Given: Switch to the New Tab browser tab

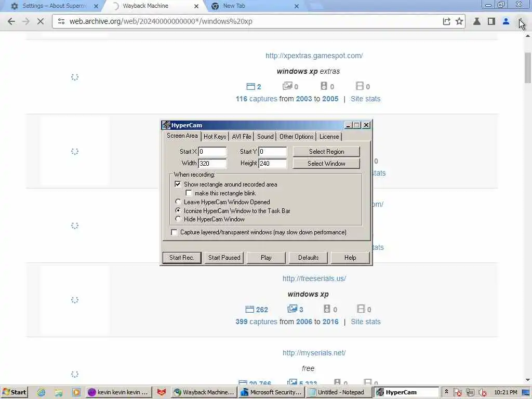Looking at the screenshot, I should pos(255,6).
